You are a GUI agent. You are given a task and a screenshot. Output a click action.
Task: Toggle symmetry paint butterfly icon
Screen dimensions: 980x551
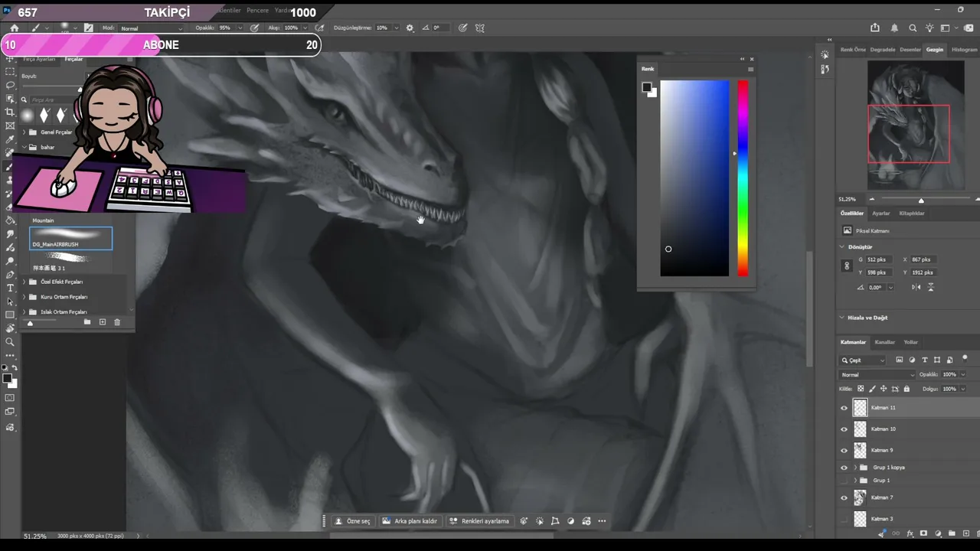click(x=480, y=28)
